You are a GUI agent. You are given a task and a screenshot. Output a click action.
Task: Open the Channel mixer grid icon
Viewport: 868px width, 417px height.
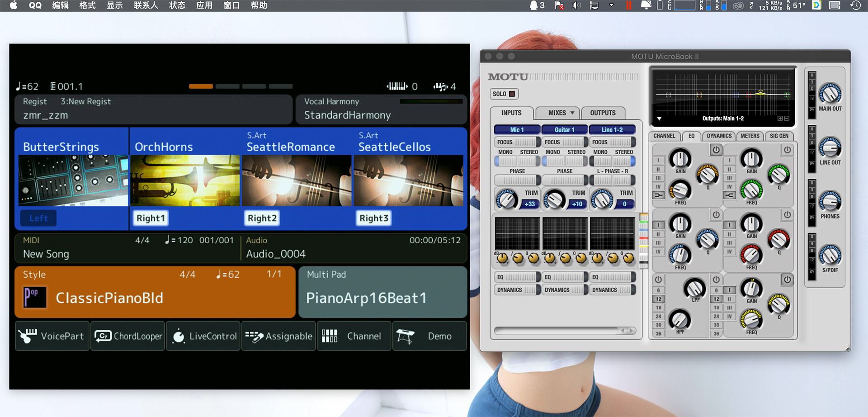pyautogui.click(x=330, y=336)
